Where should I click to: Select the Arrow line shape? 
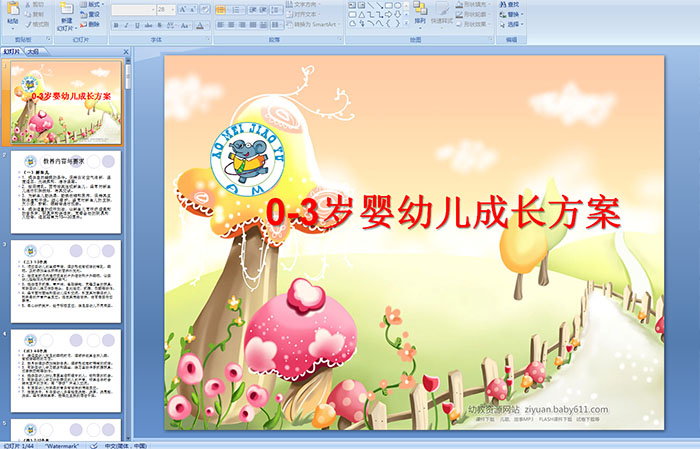click(380, 5)
